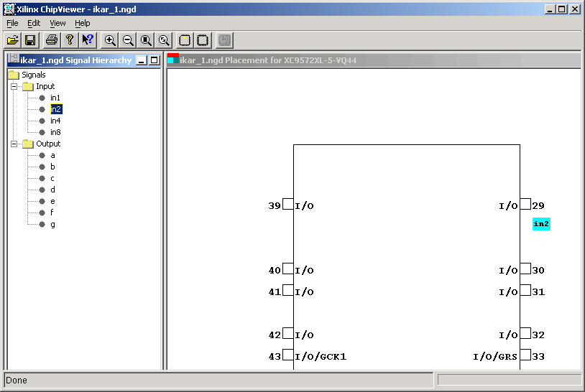The image size is (585, 392).
Task: Open the File menu
Action: coord(12,23)
